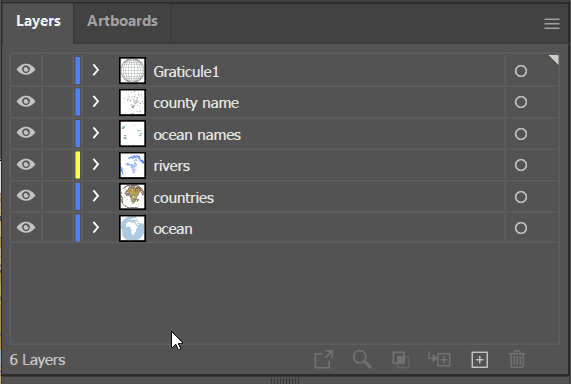Toggle visibility of rivers layer
This screenshot has height=384, width=571.
26,164
